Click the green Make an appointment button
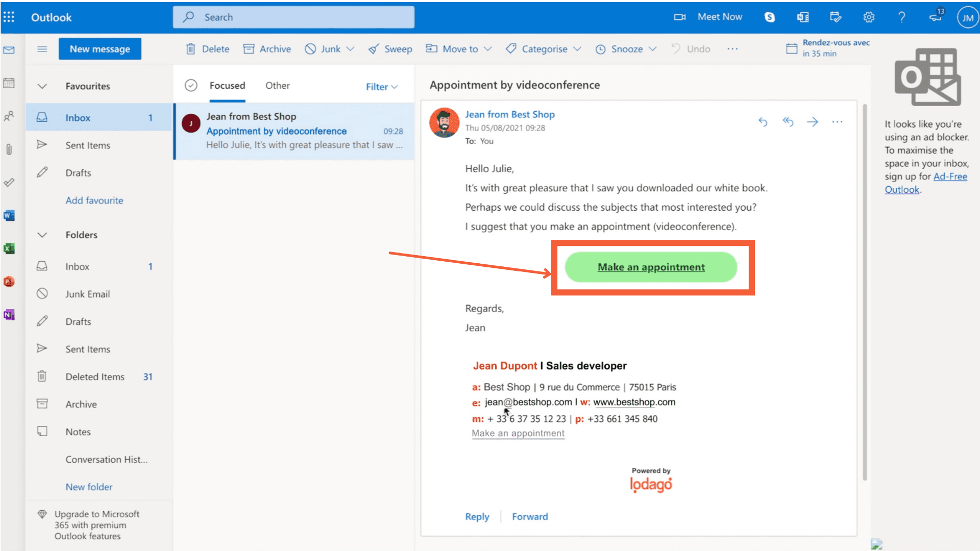This screenshot has width=980, height=551. click(651, 267)
